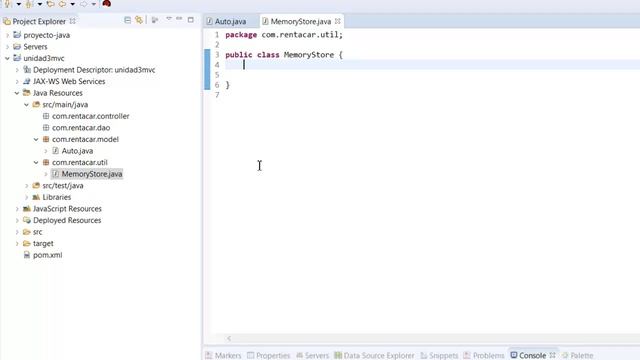The height and width of the screenshot is (360, 640).
Task: Collapse the com.rentacar.model package
Action: (x=36, y=139)
